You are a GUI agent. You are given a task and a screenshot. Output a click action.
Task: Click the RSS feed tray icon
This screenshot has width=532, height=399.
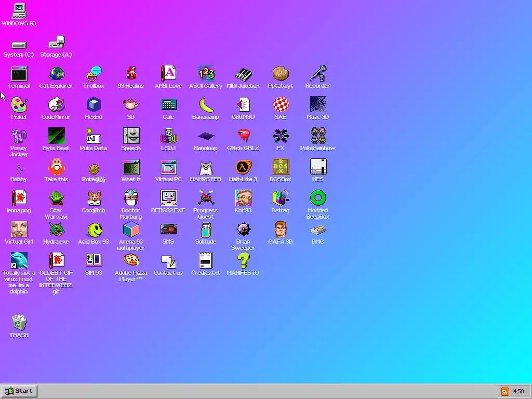coord(504,392)
